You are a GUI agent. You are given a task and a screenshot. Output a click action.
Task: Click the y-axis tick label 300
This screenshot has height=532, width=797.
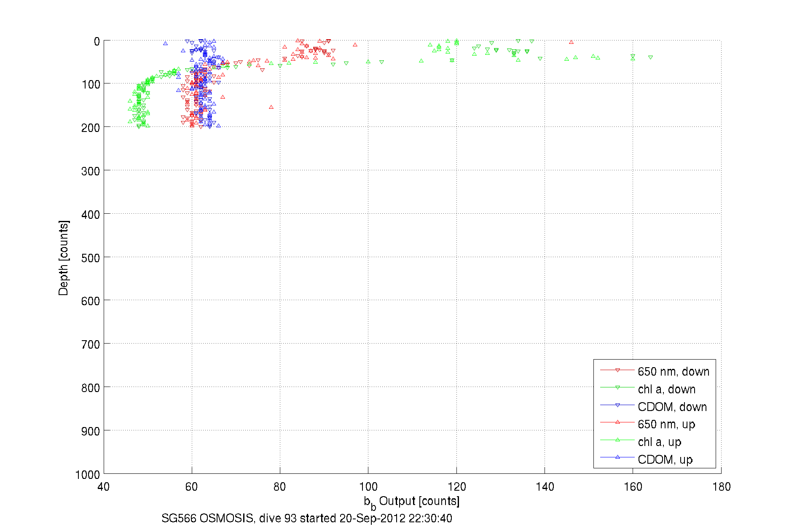tap(91, 171)
